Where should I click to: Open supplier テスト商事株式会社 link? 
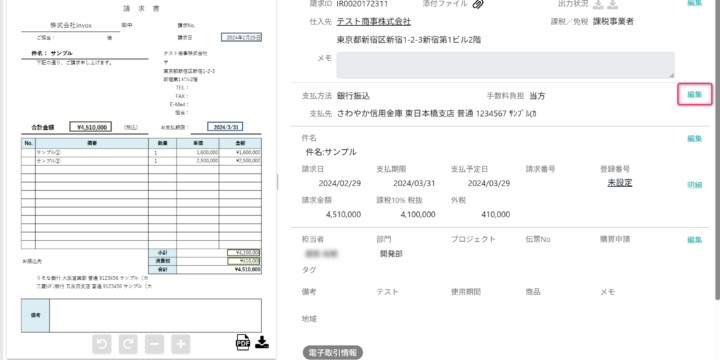pos(374,22)
